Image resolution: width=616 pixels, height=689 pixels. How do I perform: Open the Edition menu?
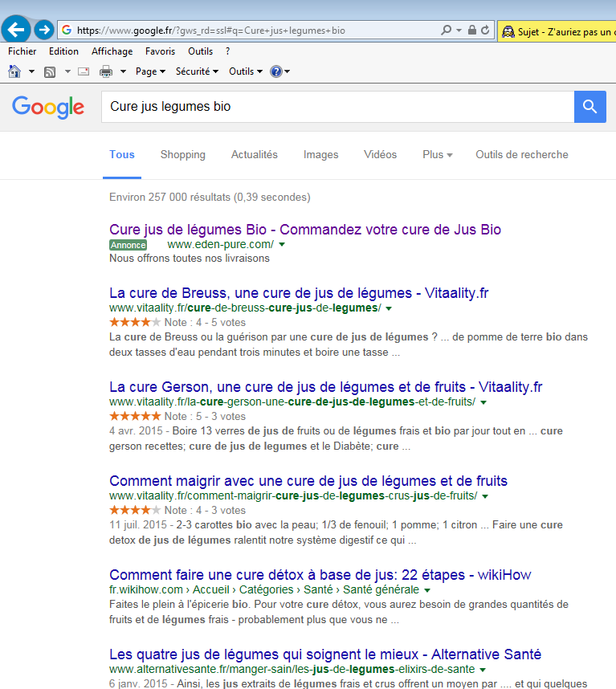click(x=63, y=51)
